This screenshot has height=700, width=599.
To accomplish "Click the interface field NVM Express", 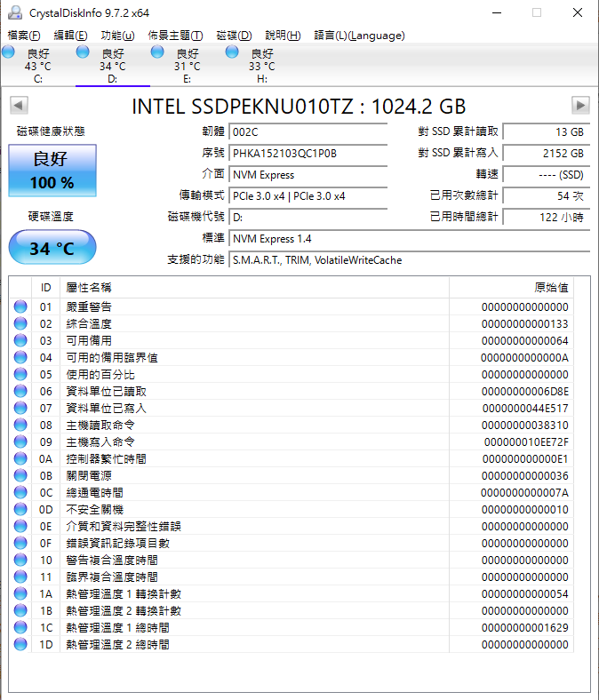I will [x=307, y=175].
